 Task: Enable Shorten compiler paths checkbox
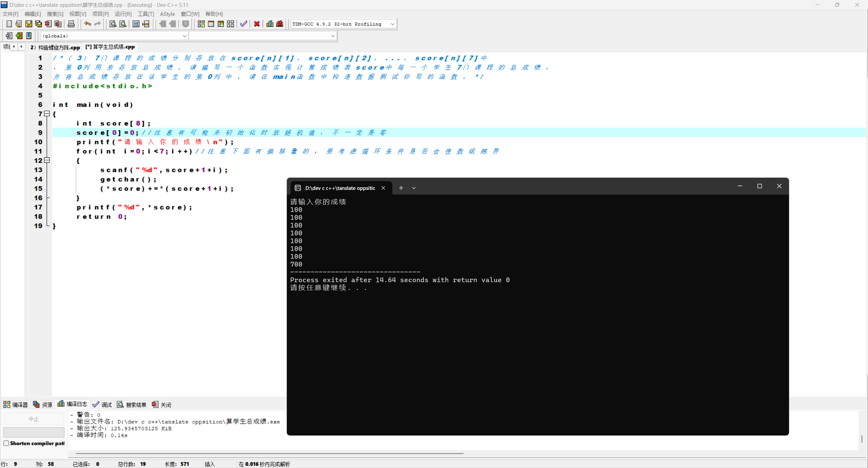[6, 443]
